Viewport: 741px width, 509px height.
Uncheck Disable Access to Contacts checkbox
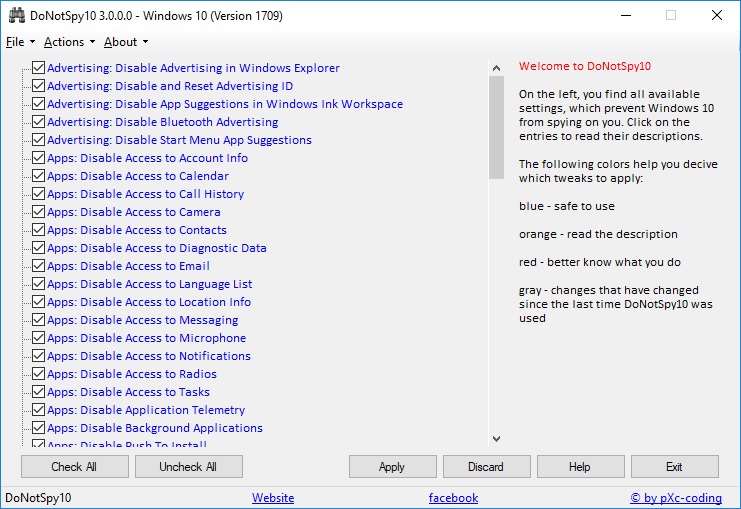coord(39,229)
